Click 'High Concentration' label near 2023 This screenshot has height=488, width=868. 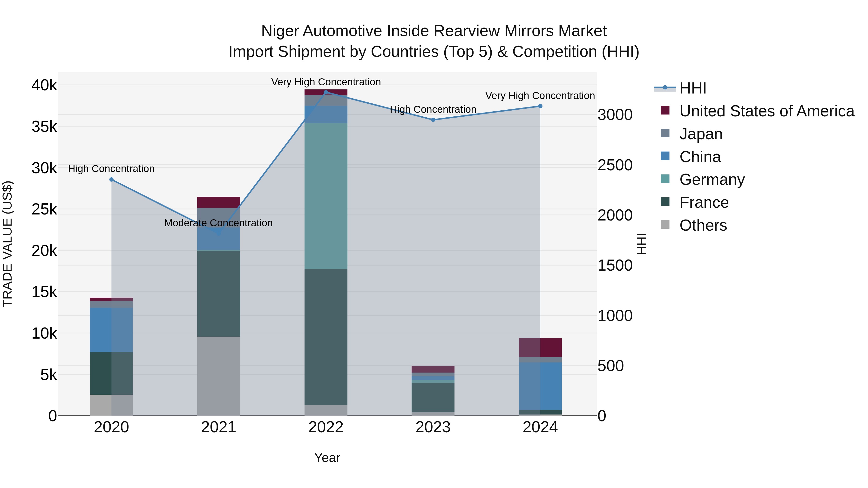[433, 109]
